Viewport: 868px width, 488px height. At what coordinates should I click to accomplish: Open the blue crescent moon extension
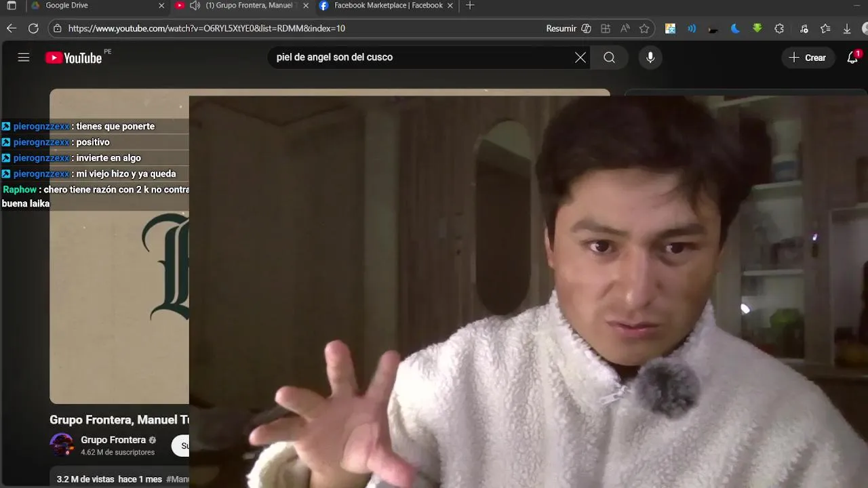[735, 28]
